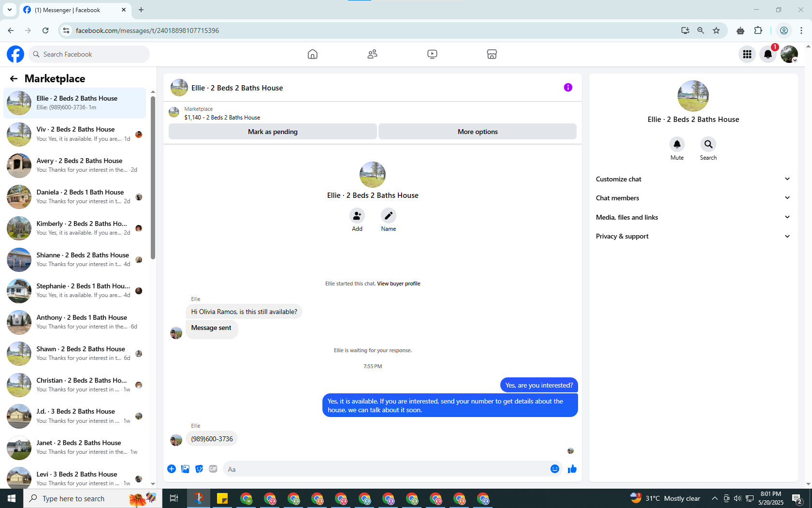The height and width of the screenshot is (508, 812).
Task: Open the Janet 2 Beds 2 Baths conversation
Action: (x=75, y=448)
